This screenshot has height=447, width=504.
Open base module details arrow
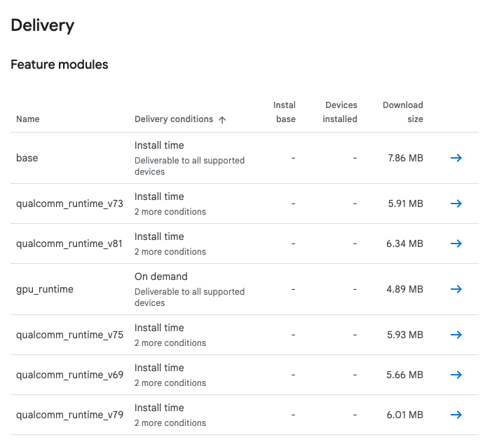456,158
